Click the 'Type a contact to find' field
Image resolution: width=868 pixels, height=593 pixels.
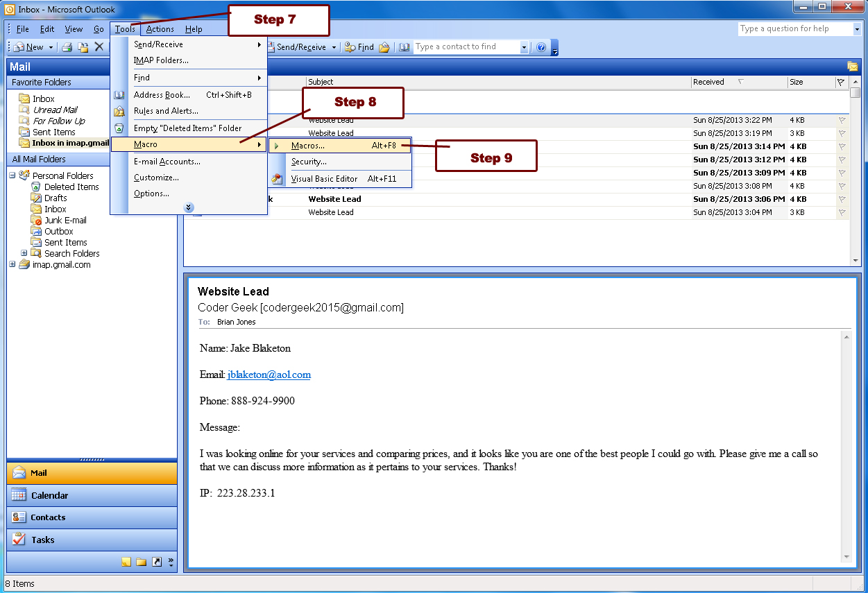[x=466, y=47]
